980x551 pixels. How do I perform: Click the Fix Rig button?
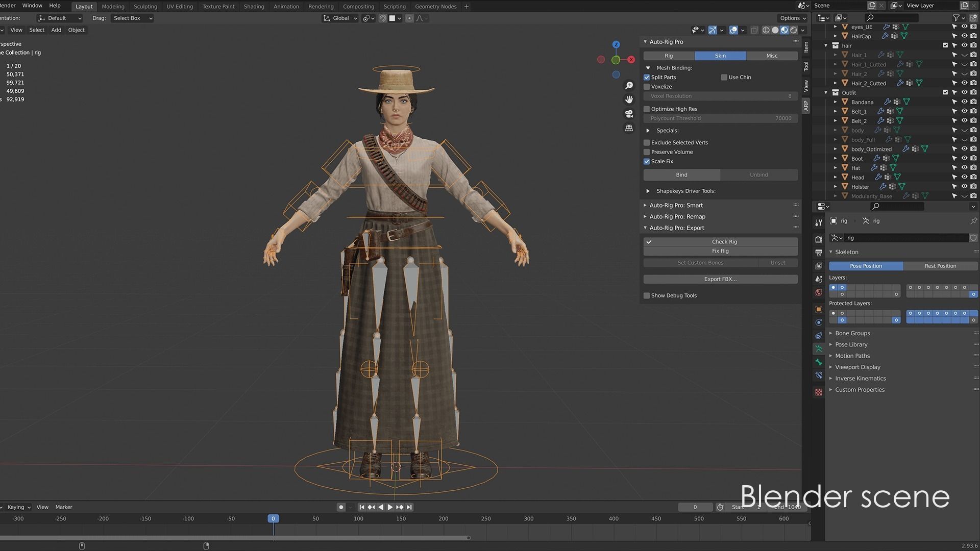(720, 251)
